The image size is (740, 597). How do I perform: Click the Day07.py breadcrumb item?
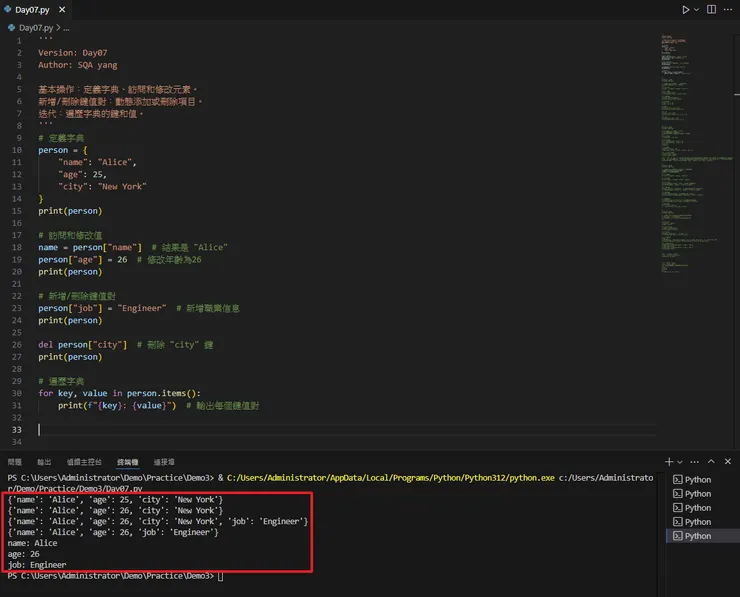click(36, 28)
